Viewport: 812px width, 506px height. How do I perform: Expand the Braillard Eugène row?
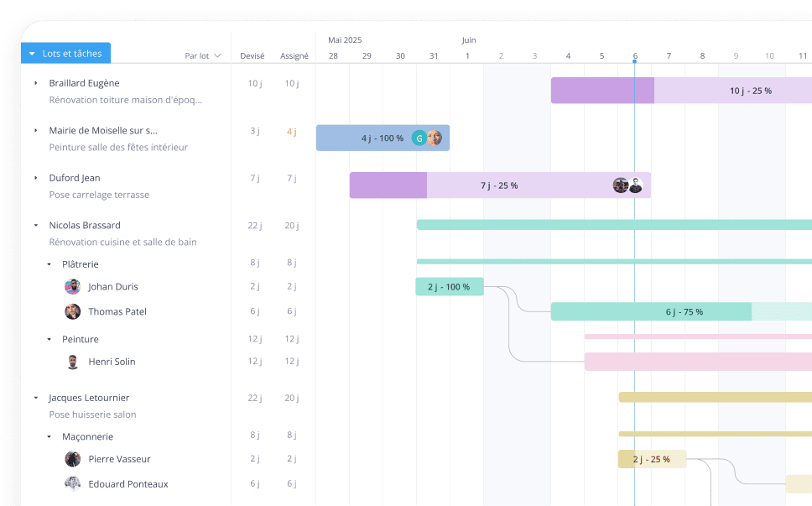click(35, 83)
